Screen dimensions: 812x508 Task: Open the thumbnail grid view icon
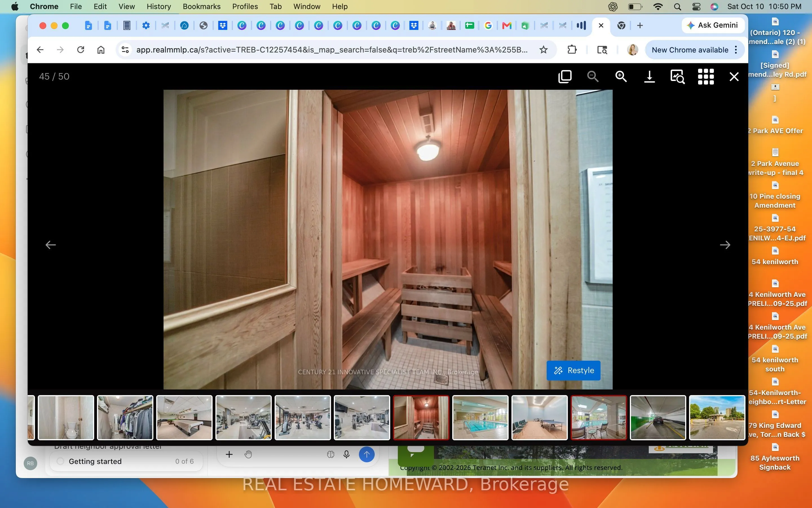[706, 76]
